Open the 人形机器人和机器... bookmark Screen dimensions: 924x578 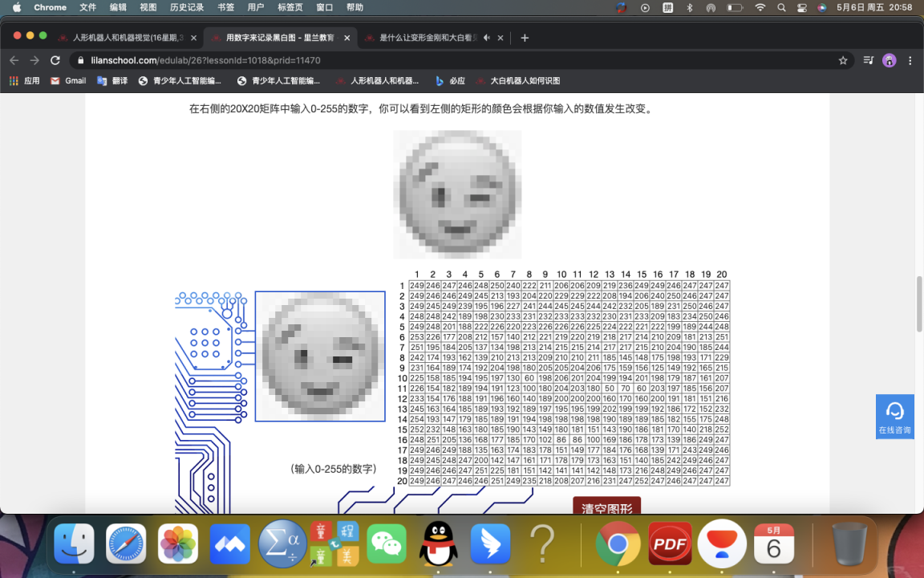(377, 81)
